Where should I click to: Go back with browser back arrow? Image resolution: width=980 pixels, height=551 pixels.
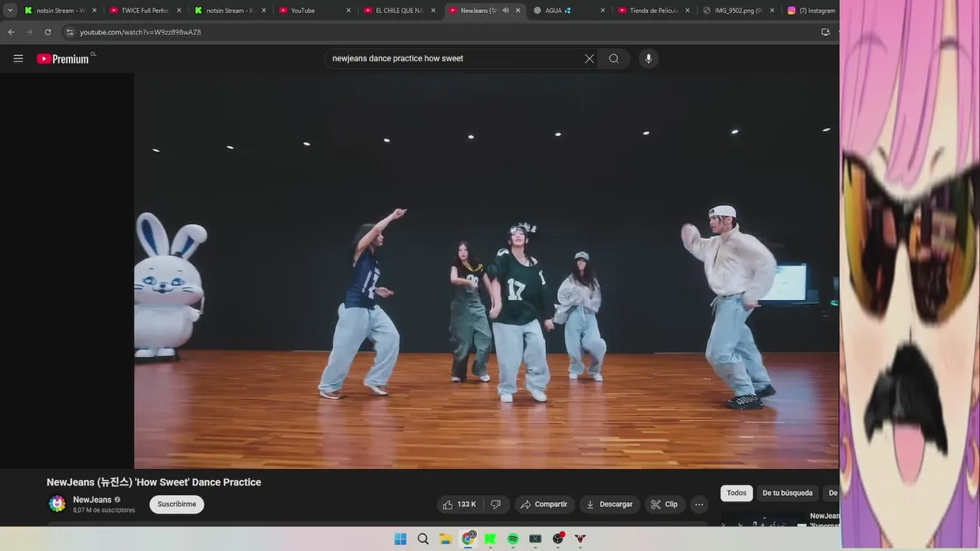[11, 32]
